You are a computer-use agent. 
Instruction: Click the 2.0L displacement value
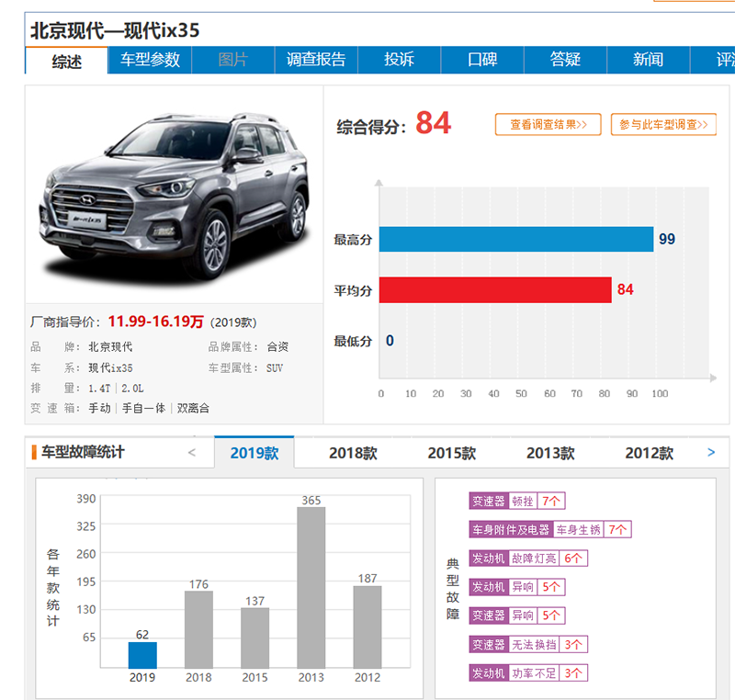132,389
